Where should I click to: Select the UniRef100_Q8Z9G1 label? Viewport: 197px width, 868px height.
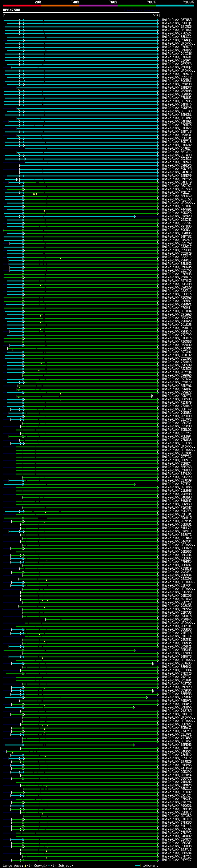coord(177,453)
